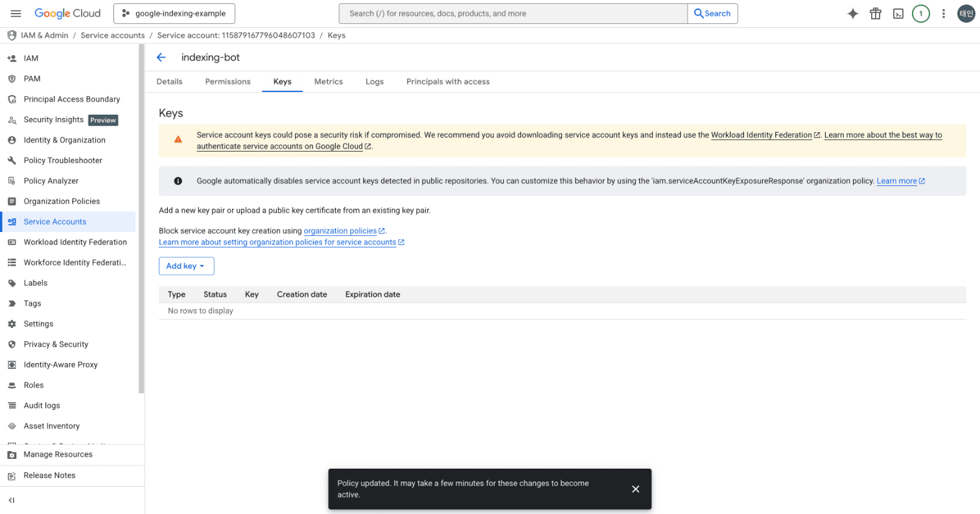The image size is (980, 514).
Task: Click the Google Cloud logo
Action: [67, 14]
